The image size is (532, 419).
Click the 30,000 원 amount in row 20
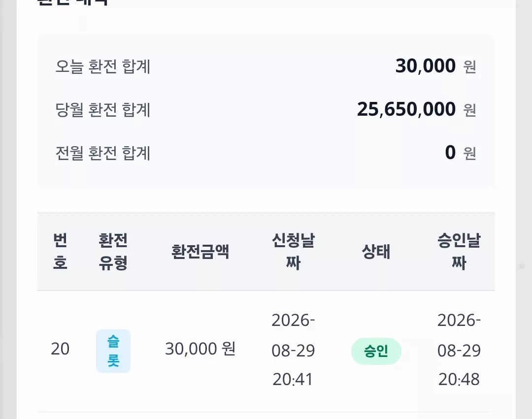tap(200, 349)
